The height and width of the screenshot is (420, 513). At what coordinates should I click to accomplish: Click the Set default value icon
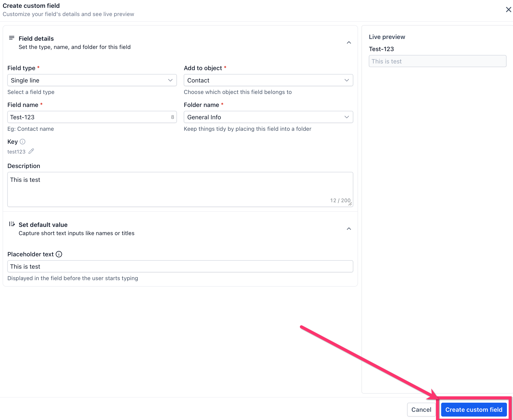tap(12, 224)
